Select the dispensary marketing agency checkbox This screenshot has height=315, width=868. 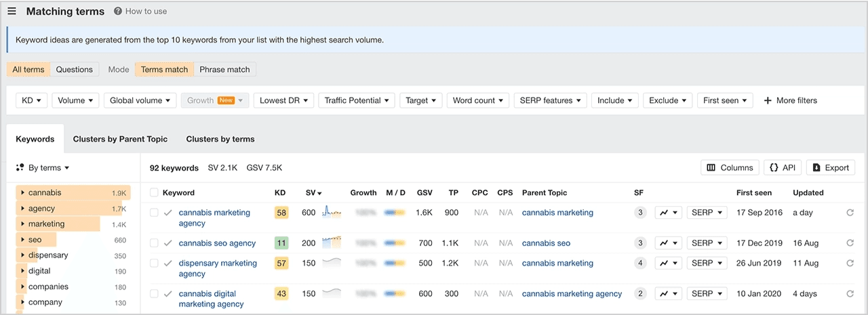154,264
